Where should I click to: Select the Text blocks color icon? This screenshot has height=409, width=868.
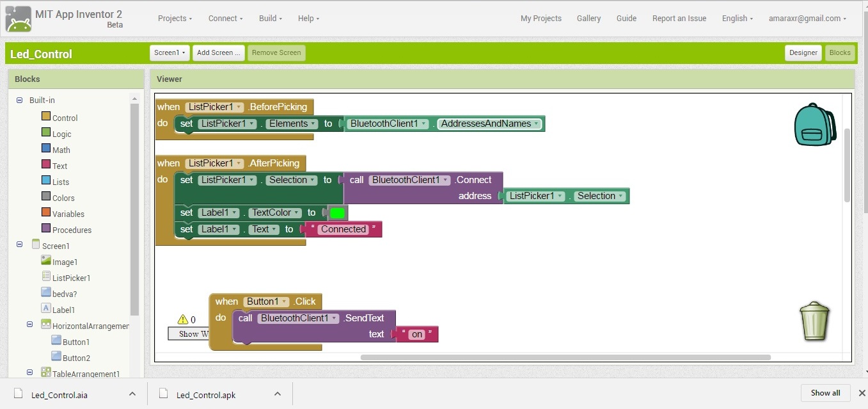click(46, 164)
